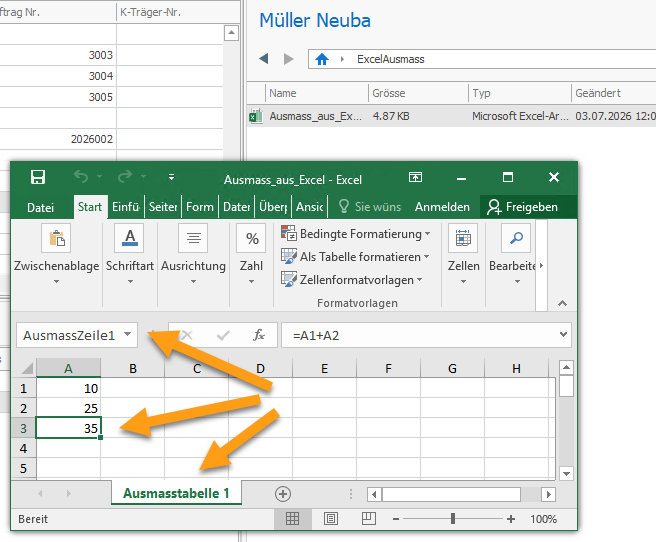The height and width of the screenshot is (542, 656).
Task: Open the Quick Access Toolbar customize menu
Action: pyautogui.click(x=171, y=177)
